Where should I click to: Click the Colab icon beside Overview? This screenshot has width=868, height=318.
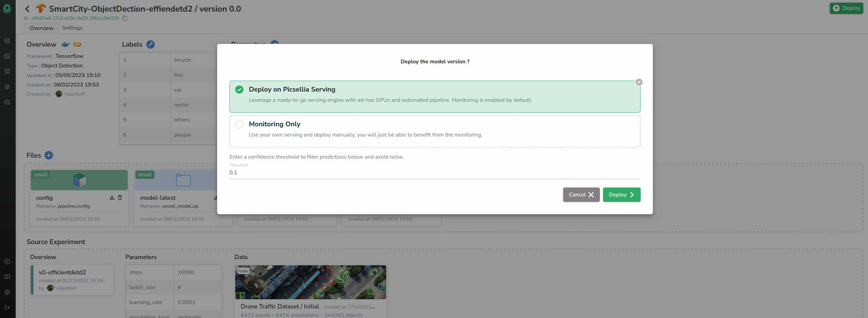point(77,44)
